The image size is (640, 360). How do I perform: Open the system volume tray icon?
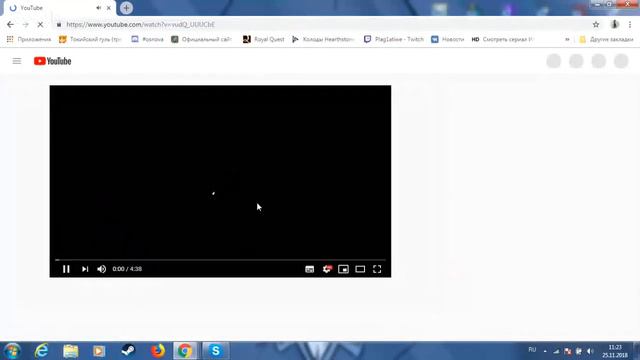coord(590,351)
